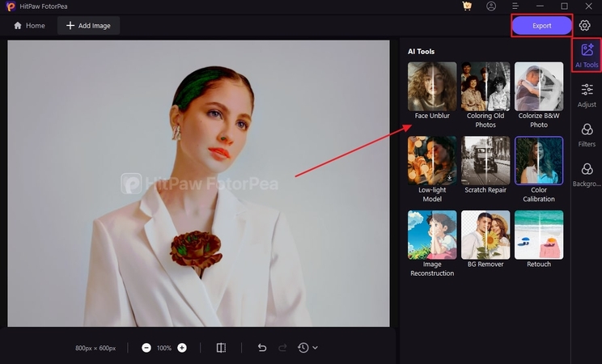Undo the last edit

262,348
